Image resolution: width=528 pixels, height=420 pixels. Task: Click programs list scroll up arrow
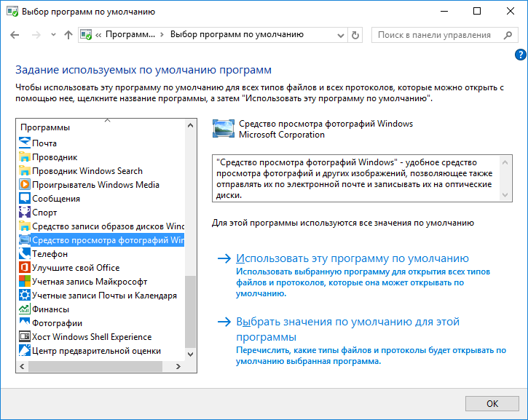point(190,125)
